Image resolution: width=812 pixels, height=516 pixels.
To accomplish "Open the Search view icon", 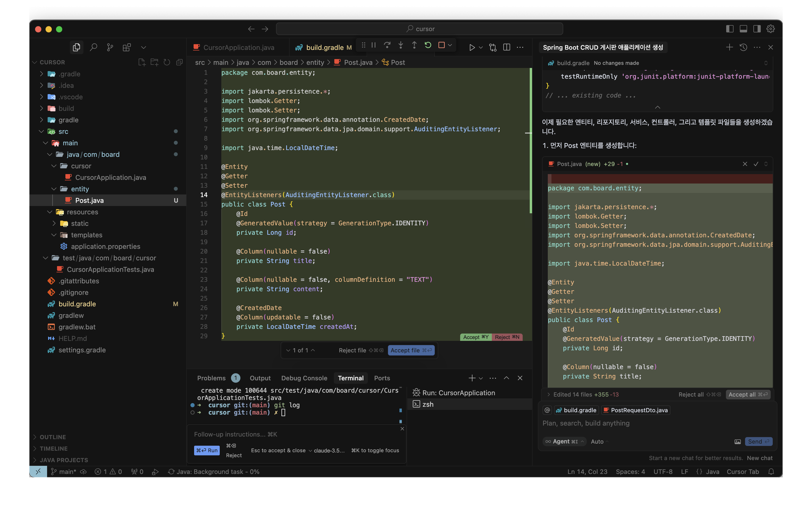I will click(93, 47).
